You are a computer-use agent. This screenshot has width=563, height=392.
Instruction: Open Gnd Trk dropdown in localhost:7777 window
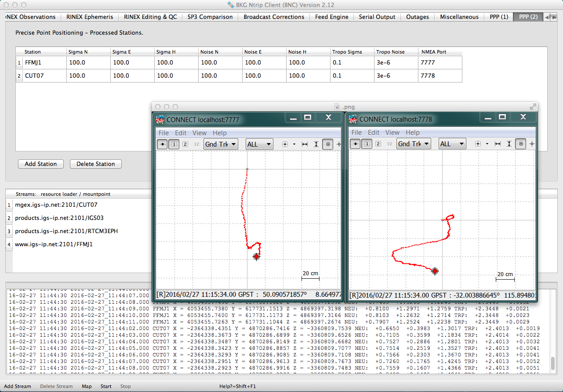221,144
